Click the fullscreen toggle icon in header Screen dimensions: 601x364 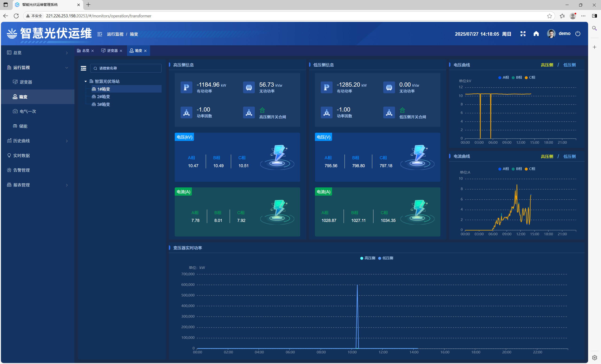tap(523, 34)
